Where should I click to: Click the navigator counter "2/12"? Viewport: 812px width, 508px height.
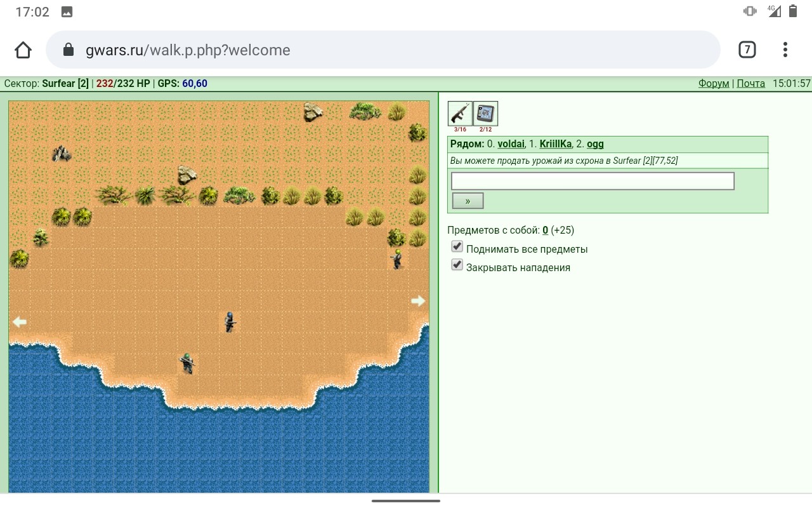pos(486,130)
